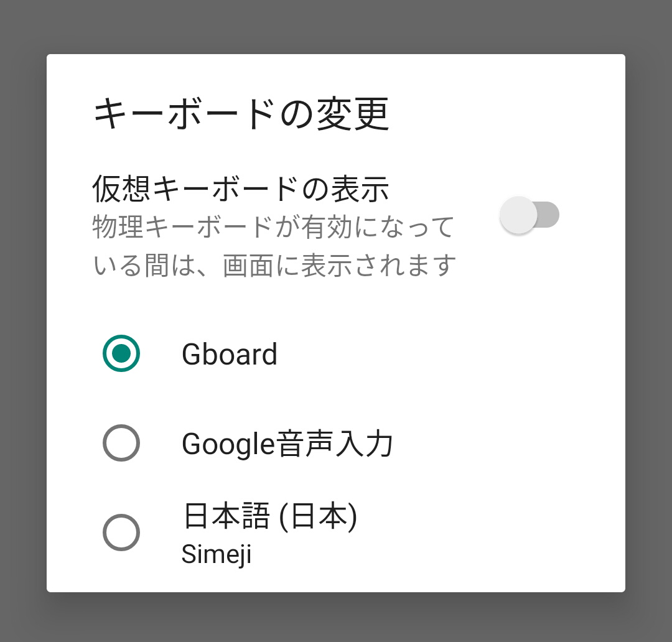Image resolution: width=672 pixels, height=642 pixels.
Task: Click the キーボードの変更 dialog title
Action: (x=241, y=114)
